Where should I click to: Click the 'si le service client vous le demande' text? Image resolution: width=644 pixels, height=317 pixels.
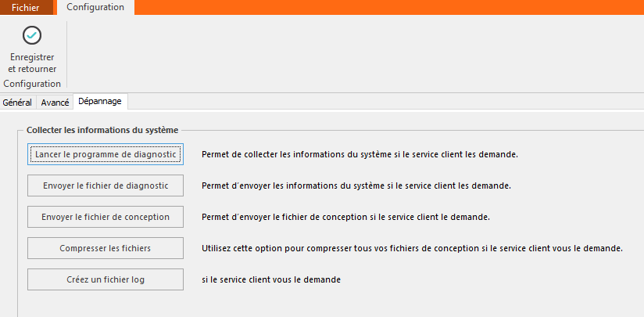click(x=271, y=279)
